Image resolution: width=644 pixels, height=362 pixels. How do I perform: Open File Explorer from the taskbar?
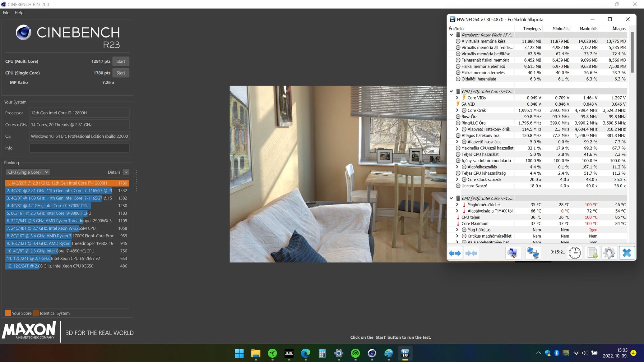[256, 353]
